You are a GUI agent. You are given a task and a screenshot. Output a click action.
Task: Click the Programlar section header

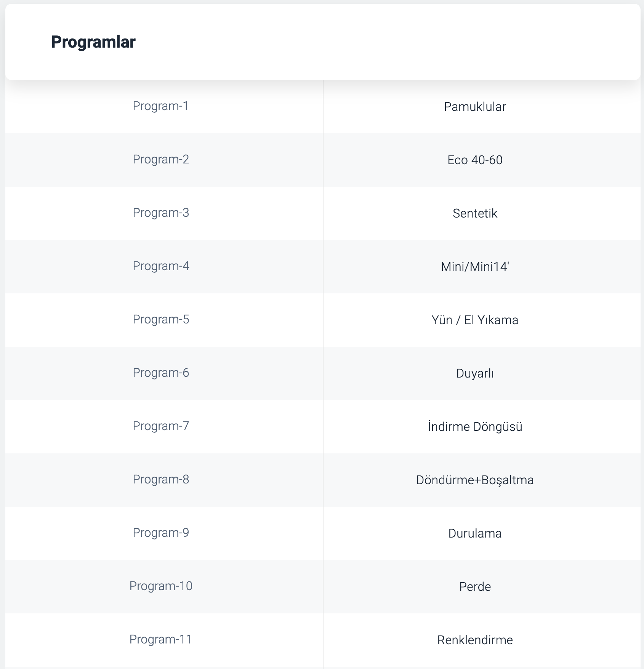[93, 42]
